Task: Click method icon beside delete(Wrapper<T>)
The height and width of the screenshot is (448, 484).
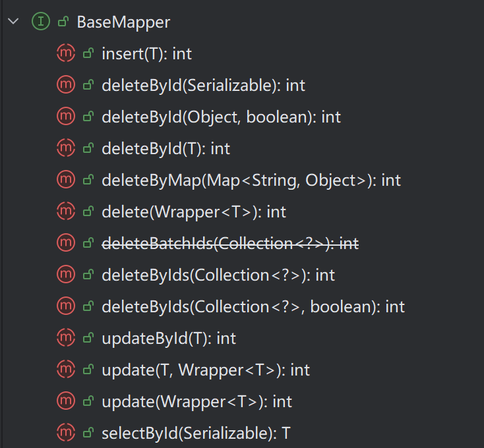Action: (x=66, y=211)
